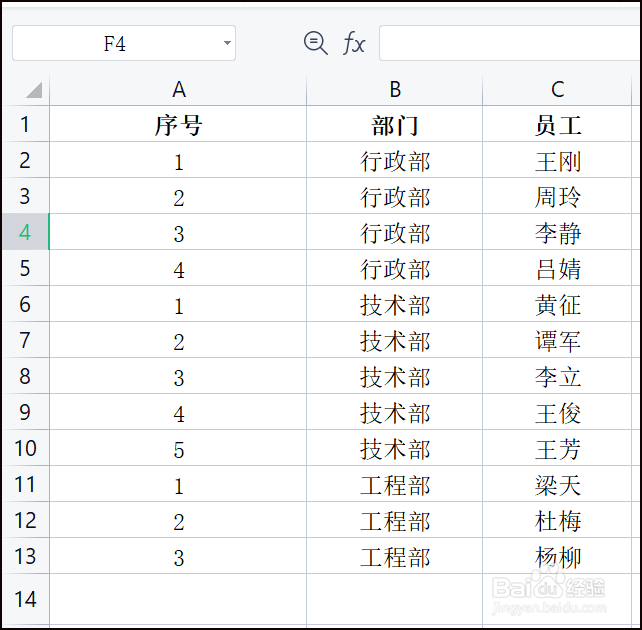Select column C header
Viewport: 642px width, 630px height.
(x=557, y=90)
